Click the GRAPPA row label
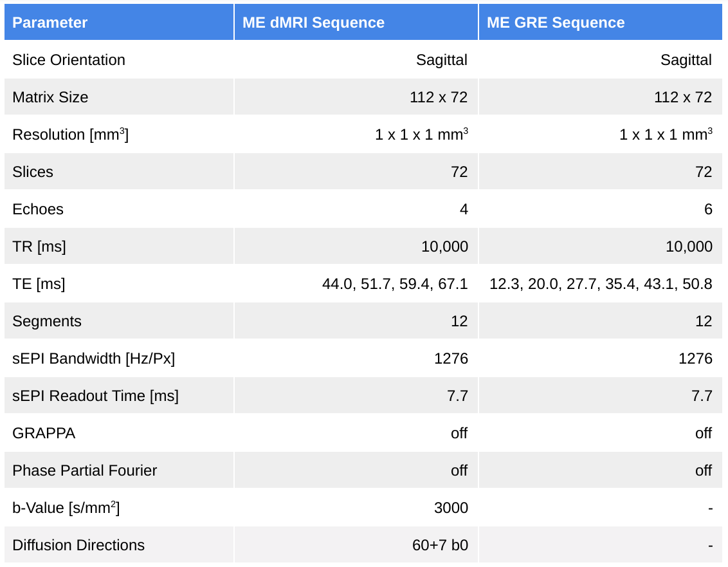 (x=44, y=433)
